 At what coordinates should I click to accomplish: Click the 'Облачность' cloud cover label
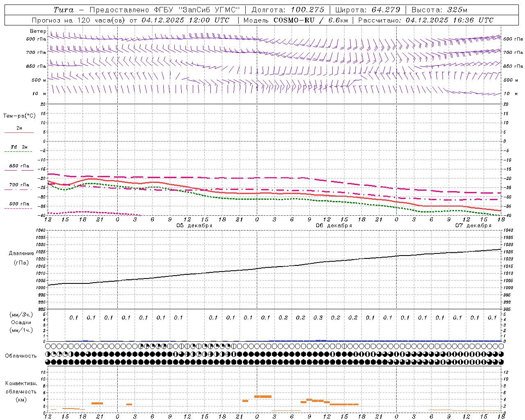point(21,356)
